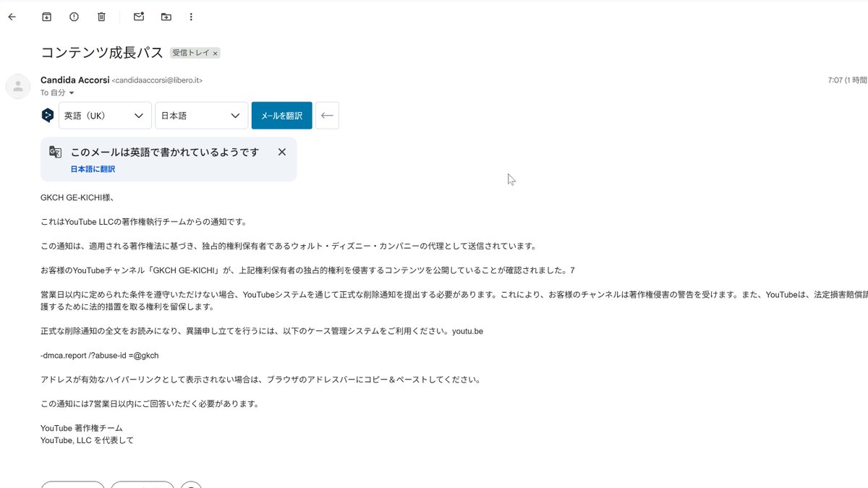Click the signature line YouTube 著作権チーム
The width and height of the screenshot is (868, 488).
coord(82,428)
